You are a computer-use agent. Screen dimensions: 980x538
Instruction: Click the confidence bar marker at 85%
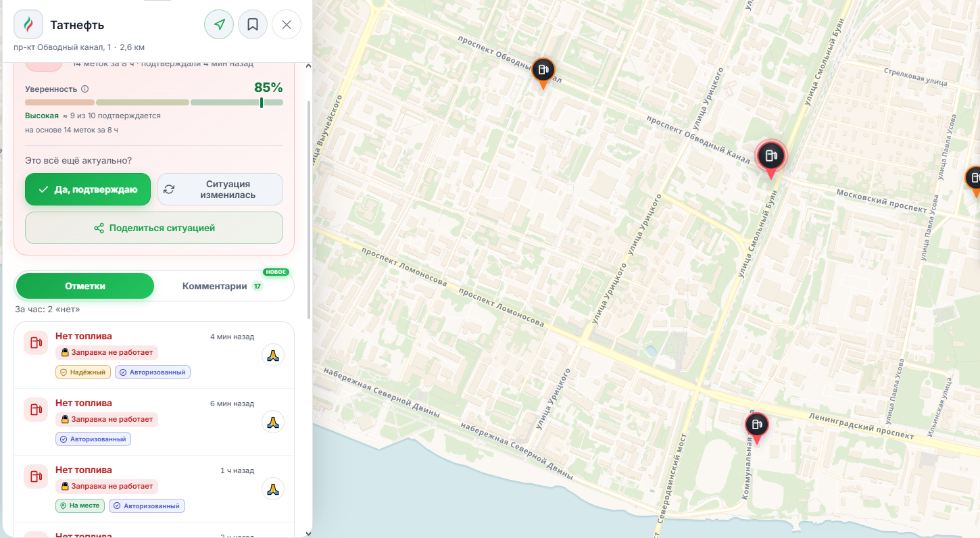(262, 103)
